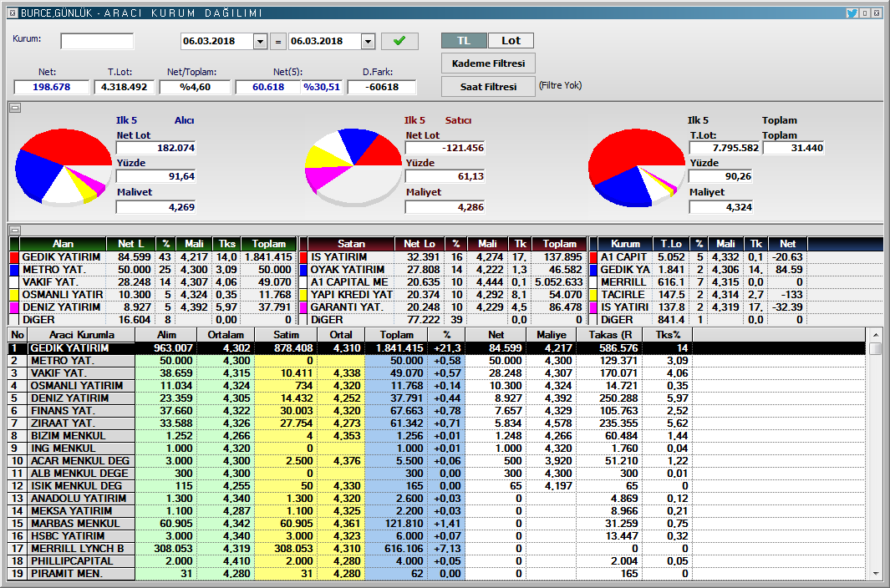This screenshot has height=588, width=890.
Task: Sort main table by Tks% header
Action: coord(668,335)
